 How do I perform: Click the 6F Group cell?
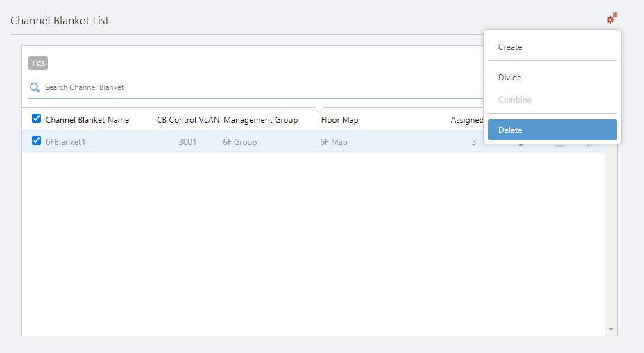239,142
